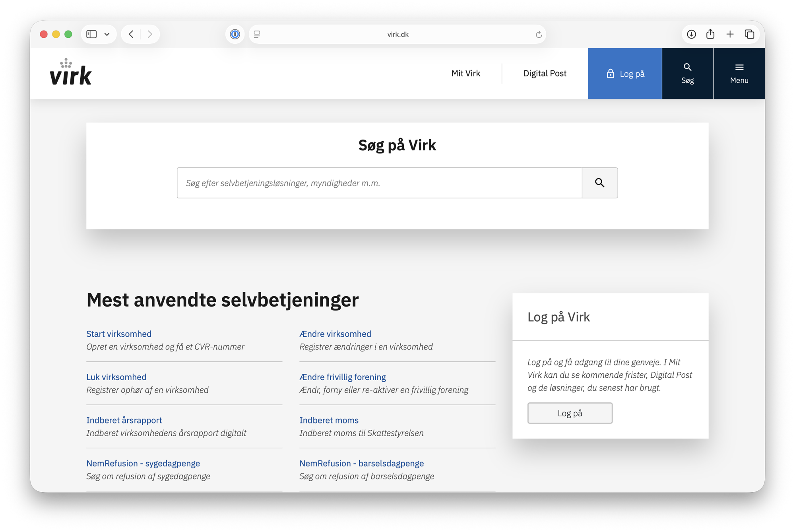Click Log på button in Log på Virk card
This screenshot has width=795, height=532.
point(570,413)
